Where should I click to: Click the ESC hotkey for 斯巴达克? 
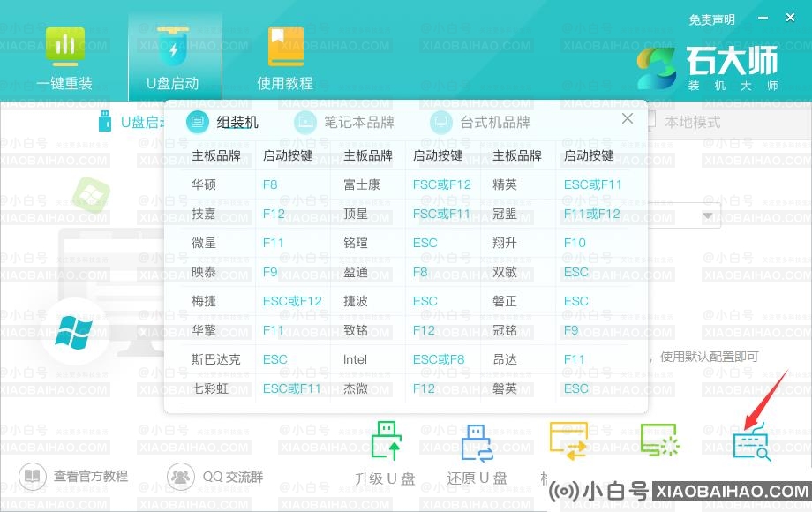click(275, 359)
